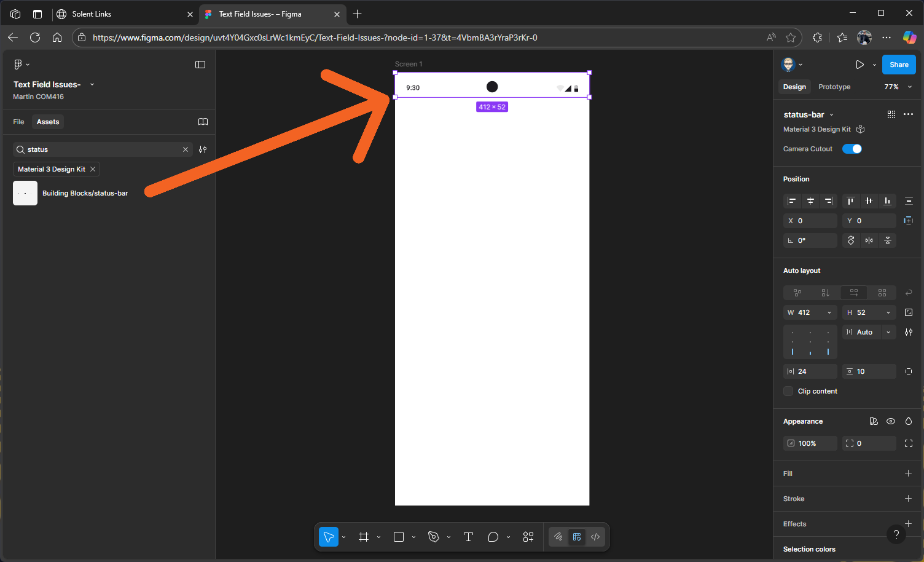Image resolution: width=924 pixels, height=562 pixels.
Task: Open the 77% zoom dropdown
Action: point(898,87)
